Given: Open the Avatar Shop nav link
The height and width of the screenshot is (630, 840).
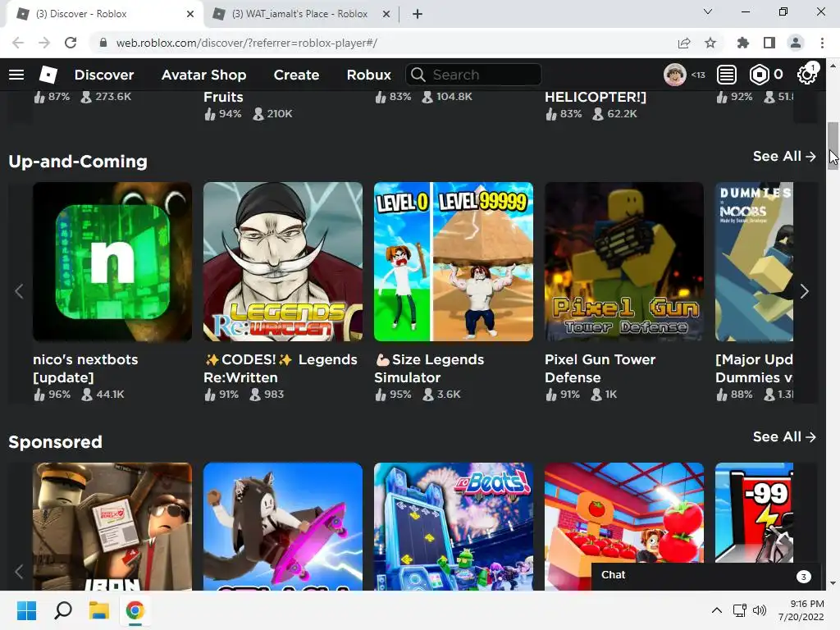Looking at the screenshot, I should pos(203,75).
